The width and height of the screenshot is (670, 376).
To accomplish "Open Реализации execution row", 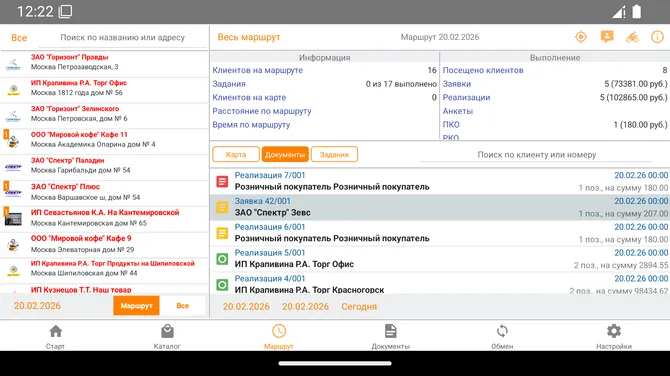I will 555,97.
